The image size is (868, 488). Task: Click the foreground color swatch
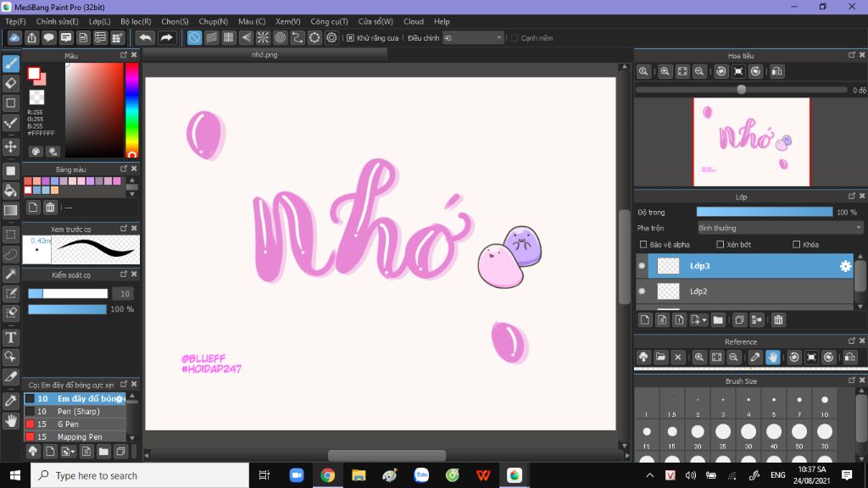[x=34, y=74]
